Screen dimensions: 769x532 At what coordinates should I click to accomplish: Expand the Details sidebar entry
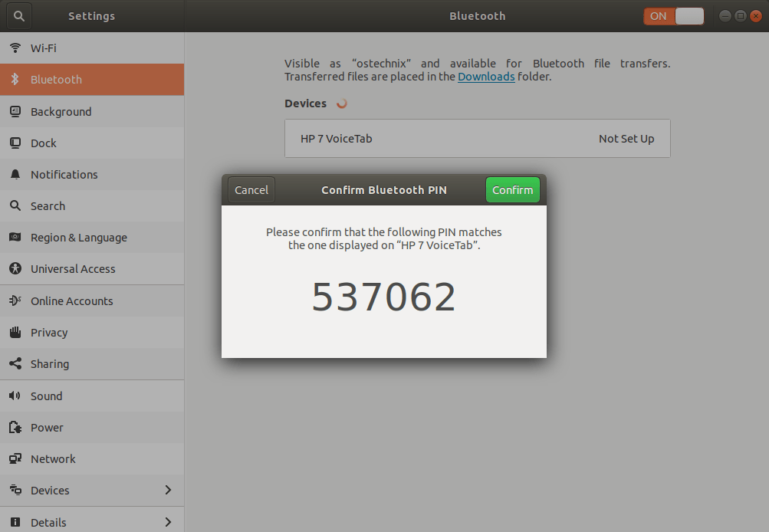point(92,521)
